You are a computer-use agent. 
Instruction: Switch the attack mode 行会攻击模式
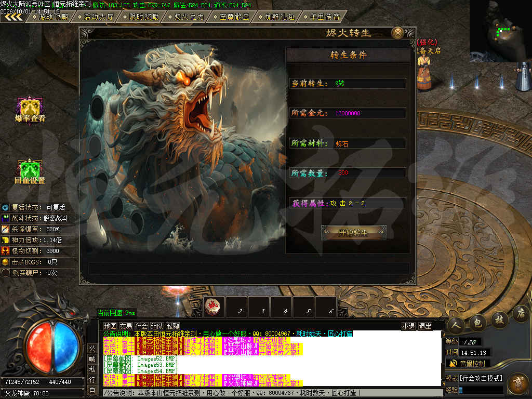481,378
